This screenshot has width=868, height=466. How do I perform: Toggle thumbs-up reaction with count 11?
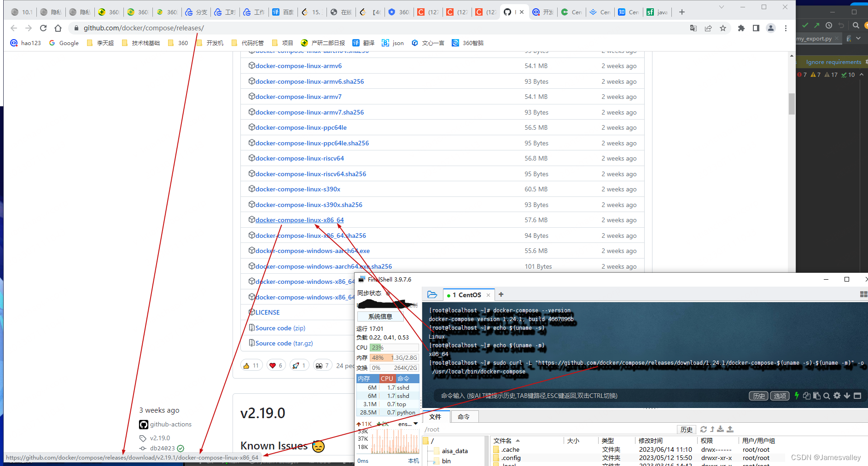(251, 366)
